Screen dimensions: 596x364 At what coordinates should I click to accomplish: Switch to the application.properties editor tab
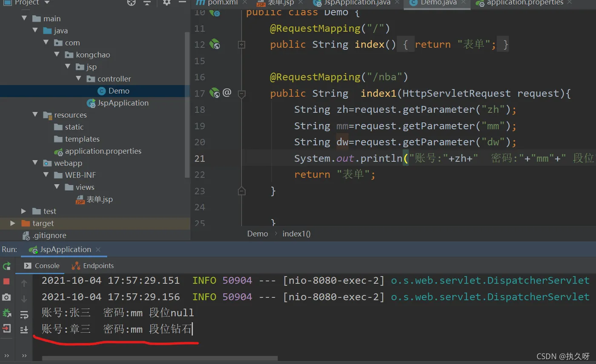[x=524, y=3]
